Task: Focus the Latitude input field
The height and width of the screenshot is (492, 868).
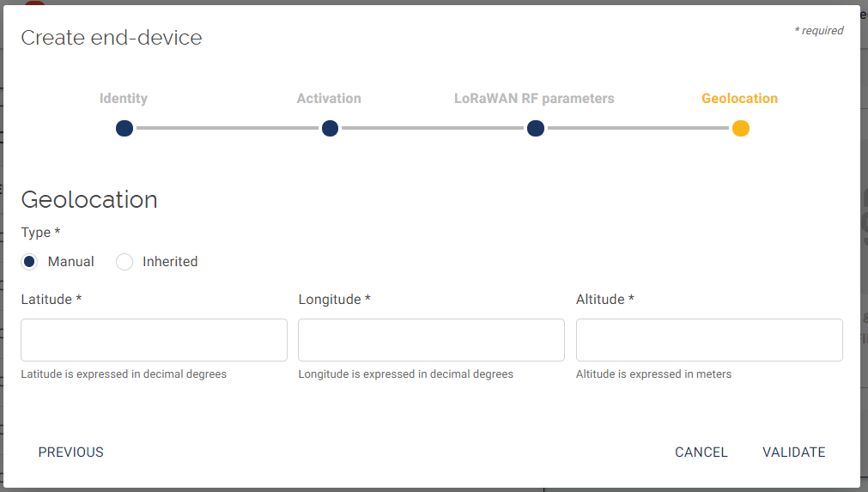Action: pos(154,340)
